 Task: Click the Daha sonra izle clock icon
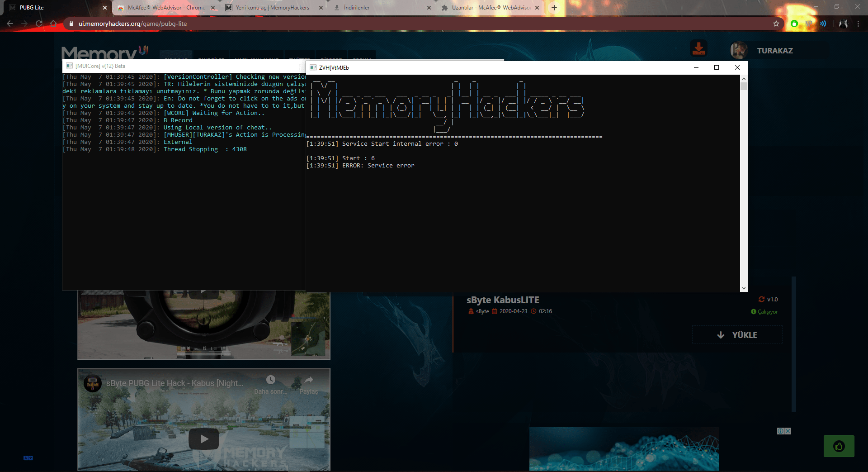(x=270, y=380)
